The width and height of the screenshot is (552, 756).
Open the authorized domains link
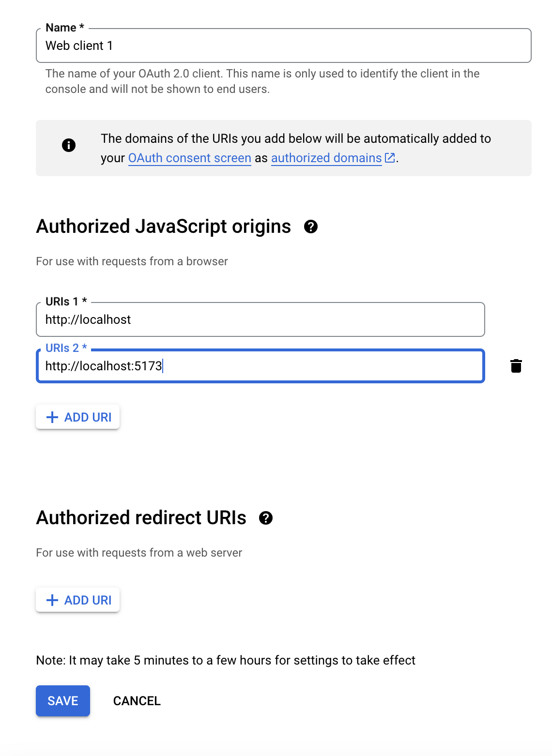click(x=326, y=158)
